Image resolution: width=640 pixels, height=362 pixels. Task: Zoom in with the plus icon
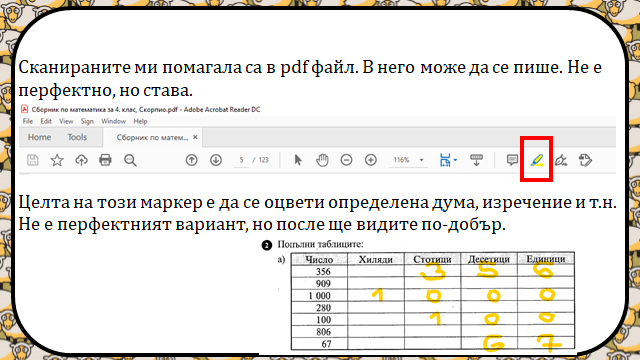[371, 160]
